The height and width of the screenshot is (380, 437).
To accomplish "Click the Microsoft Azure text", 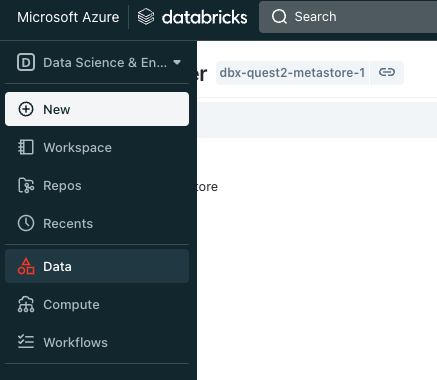I will click(68, 17).
